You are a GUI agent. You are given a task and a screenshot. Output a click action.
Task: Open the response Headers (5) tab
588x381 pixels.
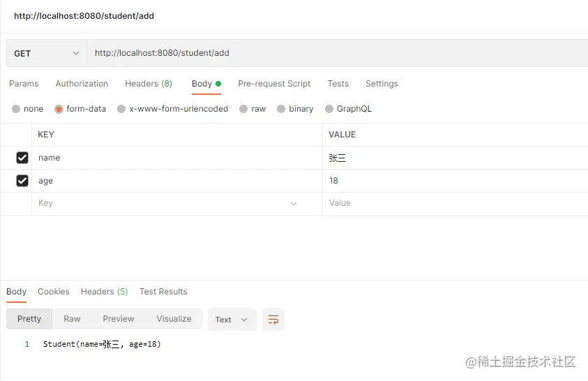tap(104, 292)
